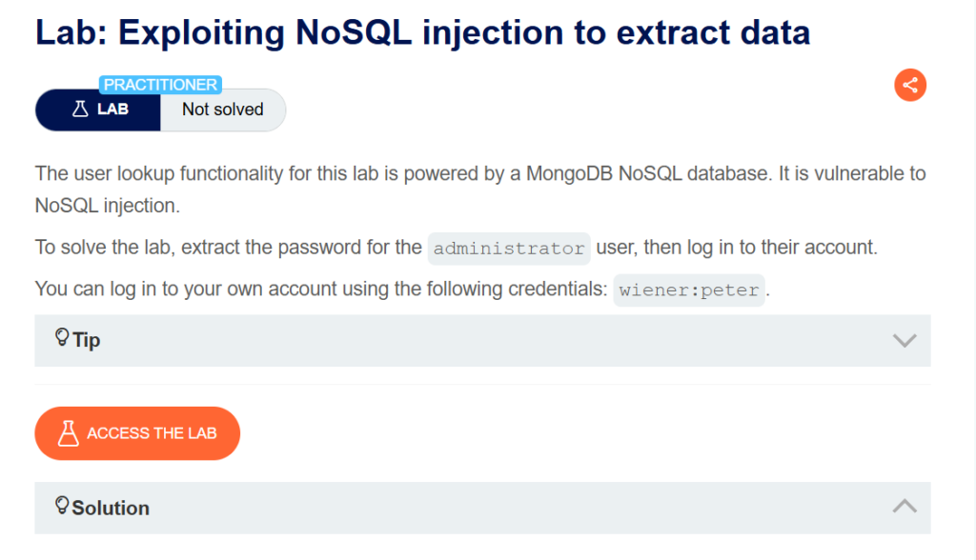Click the orange share icon

(x=910, y=85)
